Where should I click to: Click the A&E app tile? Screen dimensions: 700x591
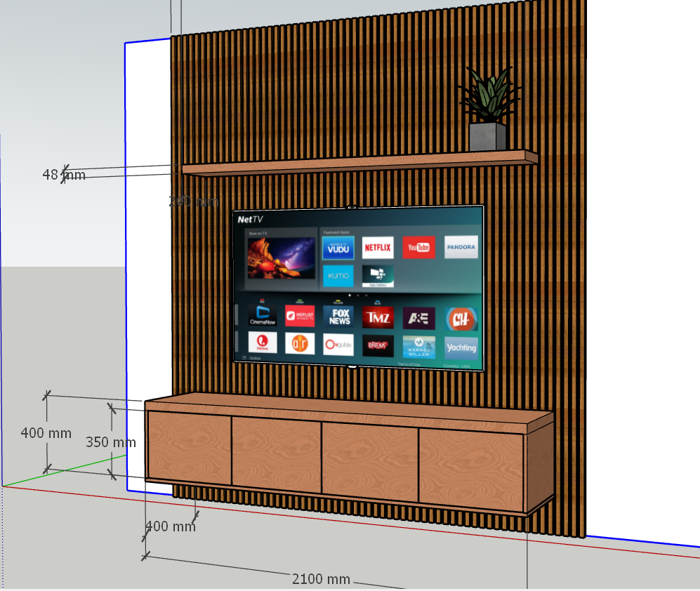[419, 319]
